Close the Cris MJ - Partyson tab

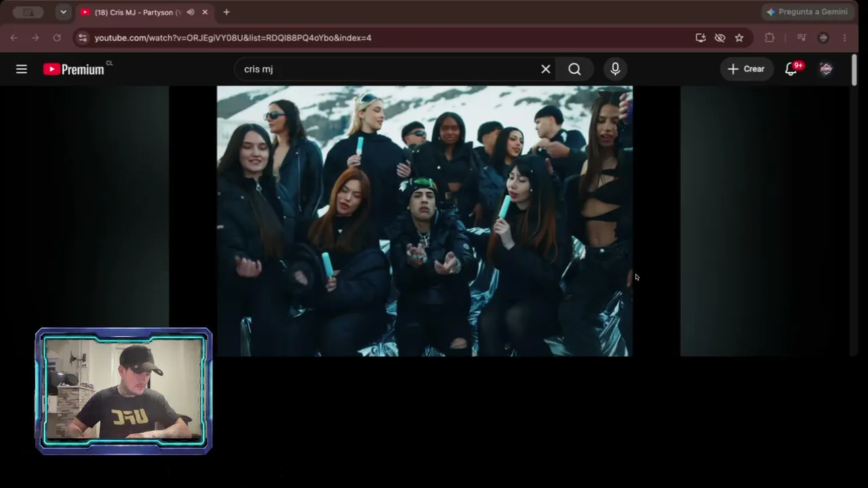[x=205, y=12]
